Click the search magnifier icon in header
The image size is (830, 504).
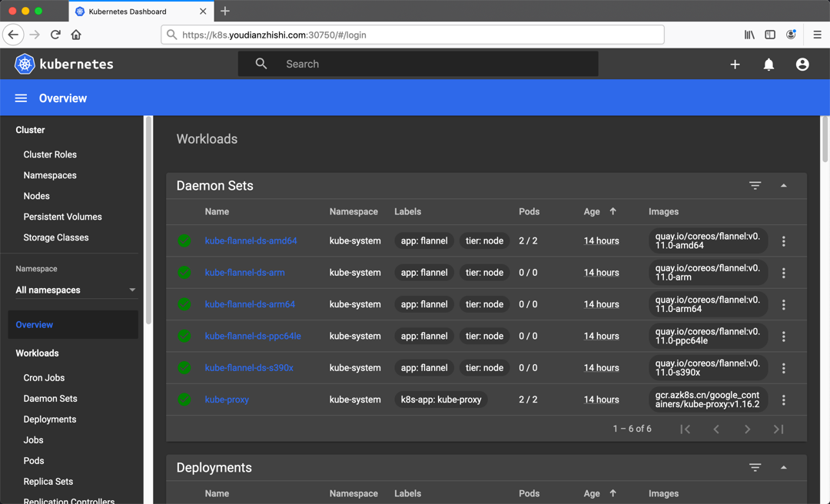261,64
